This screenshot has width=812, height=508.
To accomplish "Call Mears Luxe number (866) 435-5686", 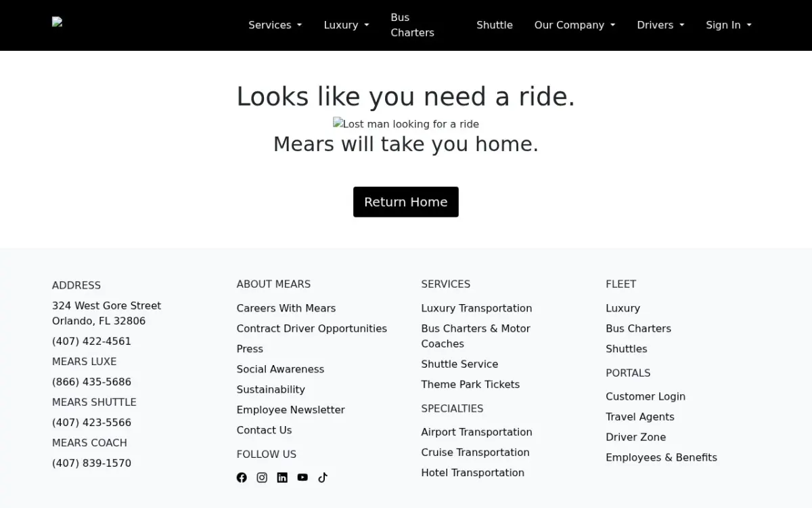I will coord(91,382).
